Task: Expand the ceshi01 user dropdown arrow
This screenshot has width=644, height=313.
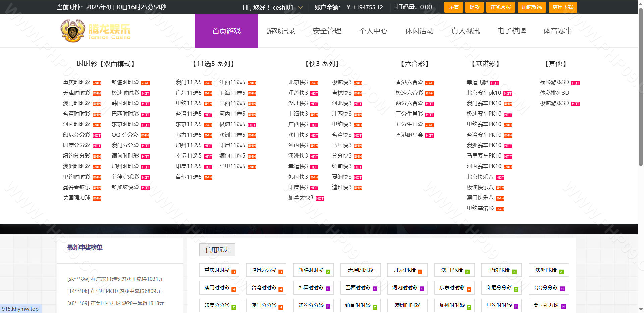Action: 300,7
